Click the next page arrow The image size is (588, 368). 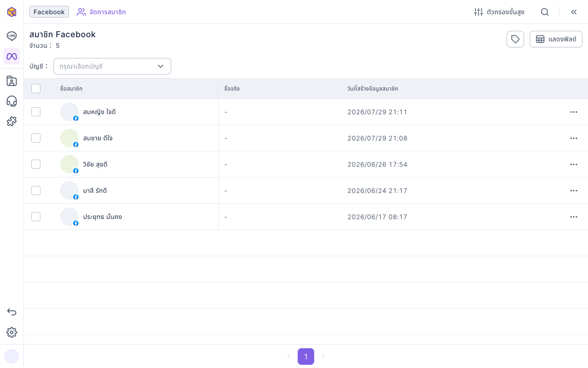coord(323,356)
